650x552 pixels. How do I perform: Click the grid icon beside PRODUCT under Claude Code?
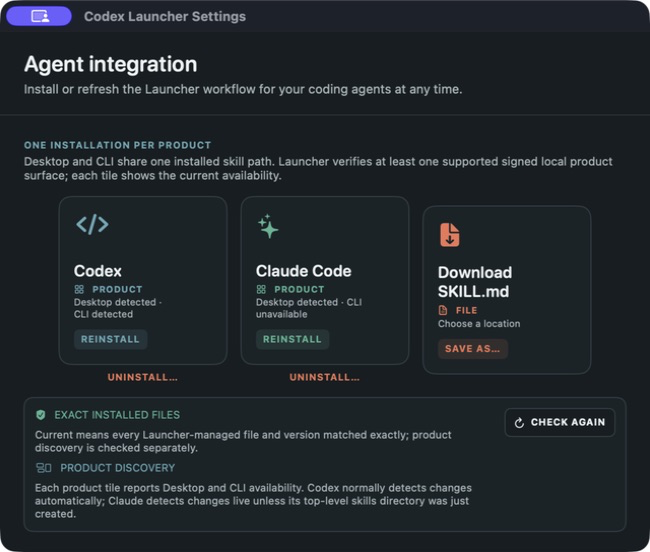point(261,289)
